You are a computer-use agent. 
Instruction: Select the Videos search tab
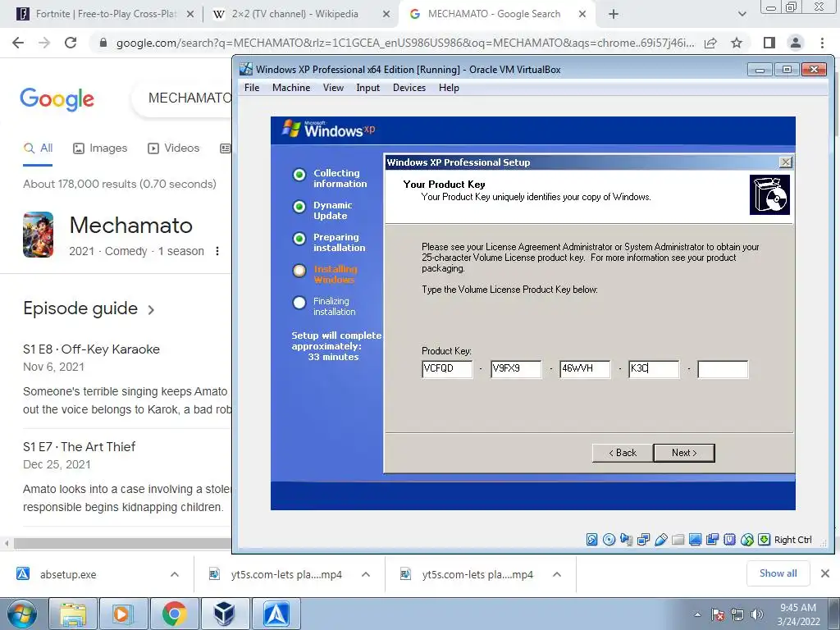[174, 148]
